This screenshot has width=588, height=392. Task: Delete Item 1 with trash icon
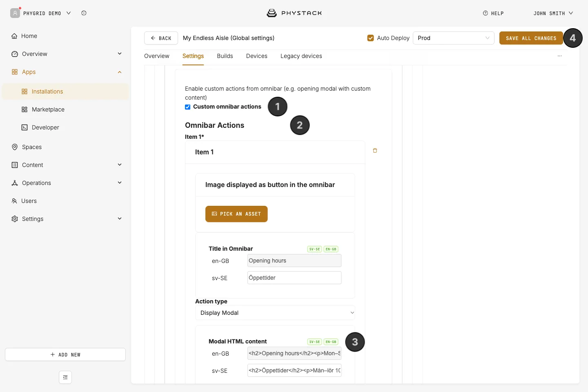click(x=375, y=151)
